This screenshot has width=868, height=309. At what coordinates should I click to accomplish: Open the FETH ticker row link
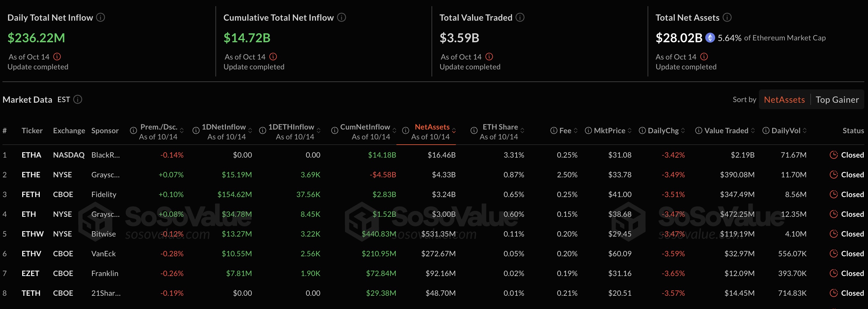click(31, 194)
